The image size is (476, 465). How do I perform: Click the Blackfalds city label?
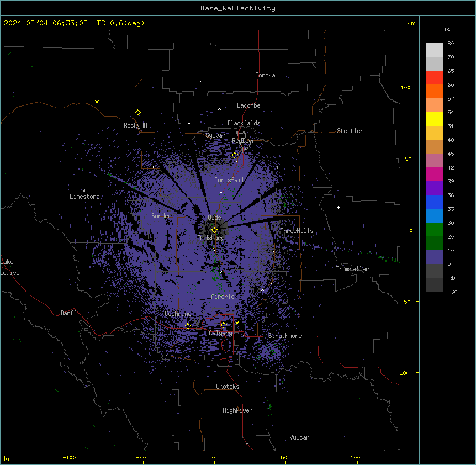tap(244, 123)
